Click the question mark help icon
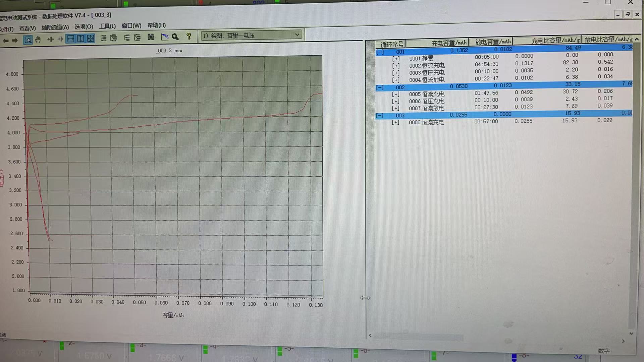The width and height of the screenshot is (644, 362). 189,36
